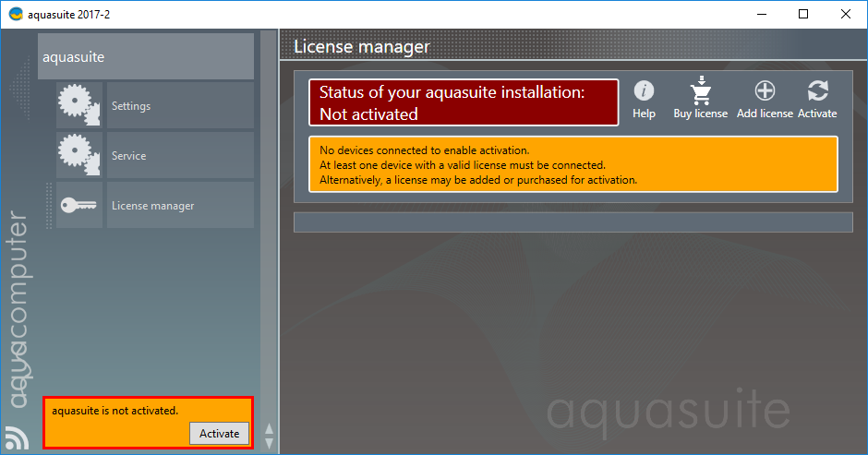The width and height of the screenshot is (868, 455).
Task: Click the RSS feed icon in sidebar
Action: [18, 437]
